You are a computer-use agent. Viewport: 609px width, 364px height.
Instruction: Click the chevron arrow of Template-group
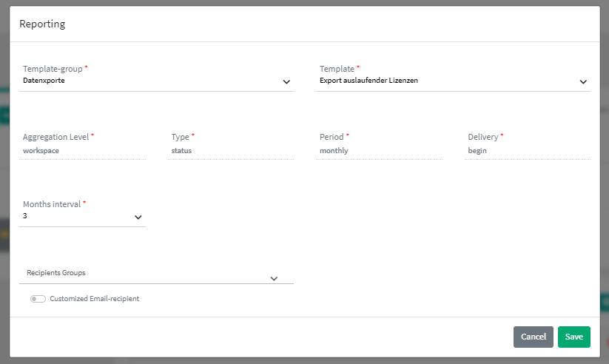[286, 81]
